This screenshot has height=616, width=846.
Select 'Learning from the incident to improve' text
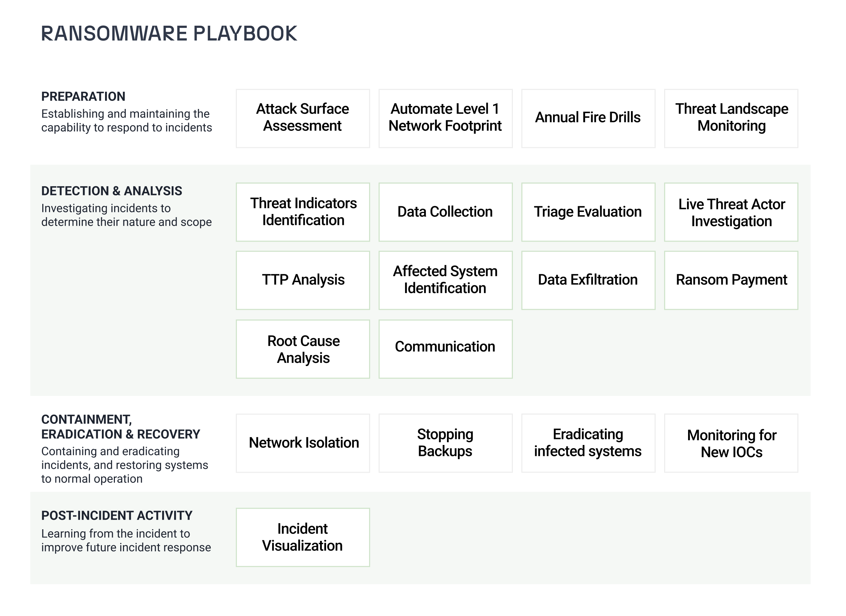126,540
